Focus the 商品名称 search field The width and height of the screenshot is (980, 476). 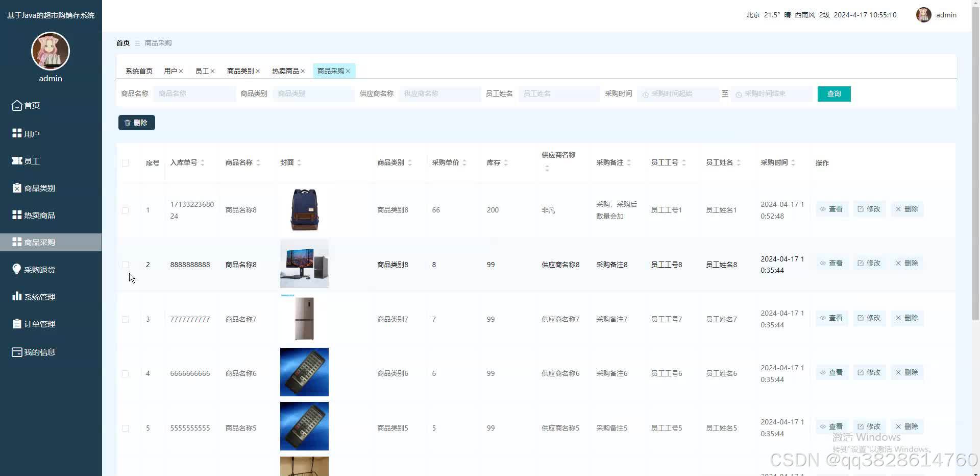[194, 94]
